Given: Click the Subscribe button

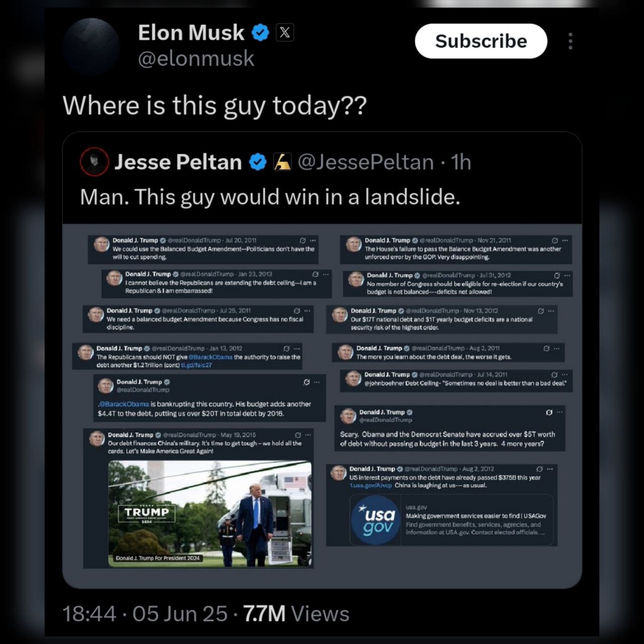Looking at the screenshot, I should tap(480, 41).
